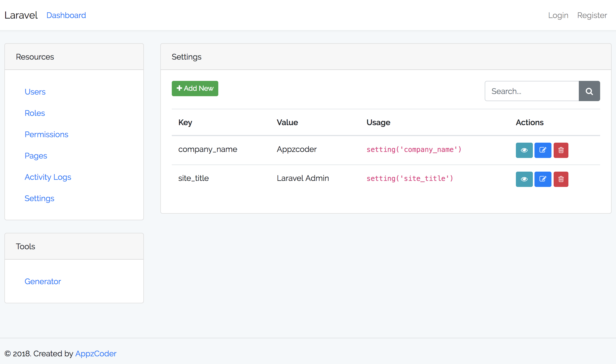Select Users from Resources menu
Viewport: 616px width, 364px height.
[35, 92]
